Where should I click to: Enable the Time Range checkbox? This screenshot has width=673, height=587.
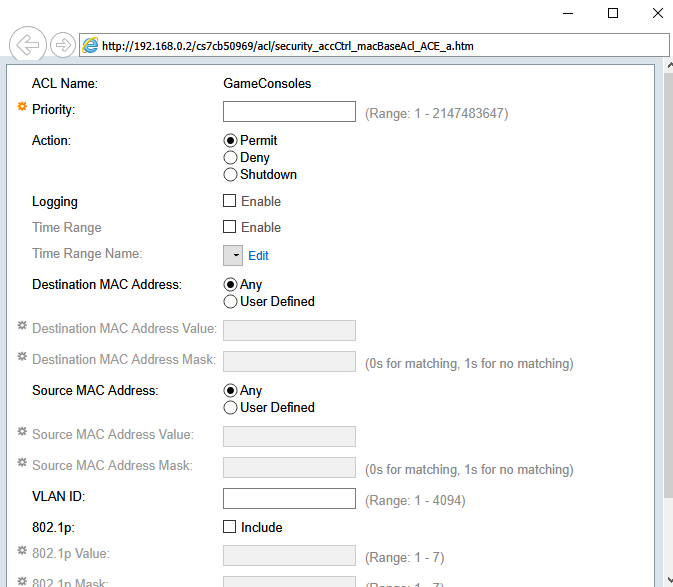(229, 228)
